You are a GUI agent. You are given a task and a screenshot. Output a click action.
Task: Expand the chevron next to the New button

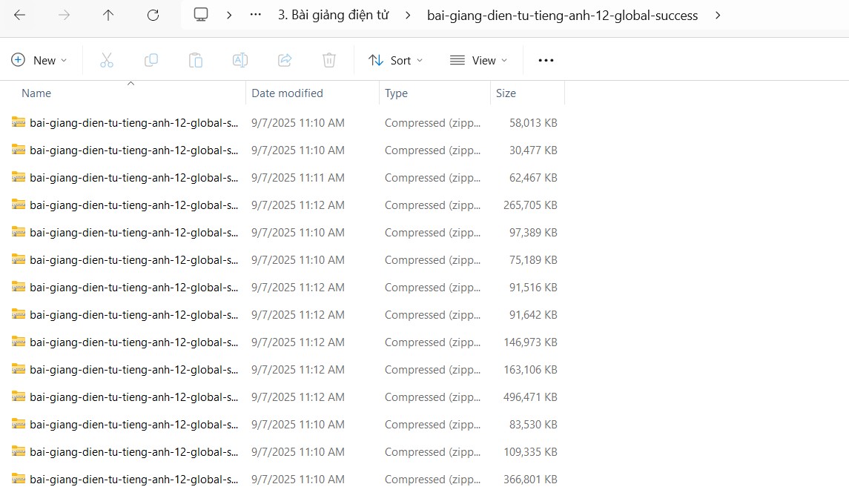(64, 60)
